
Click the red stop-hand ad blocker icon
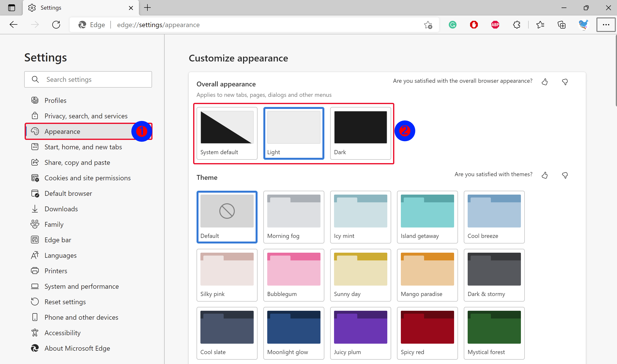point(474,25)
